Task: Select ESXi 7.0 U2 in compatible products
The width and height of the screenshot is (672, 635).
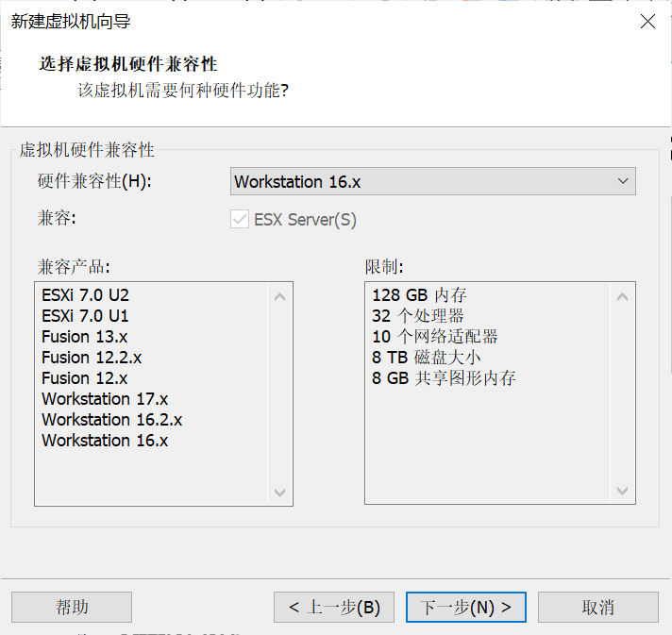Action: tap(85, 295)
